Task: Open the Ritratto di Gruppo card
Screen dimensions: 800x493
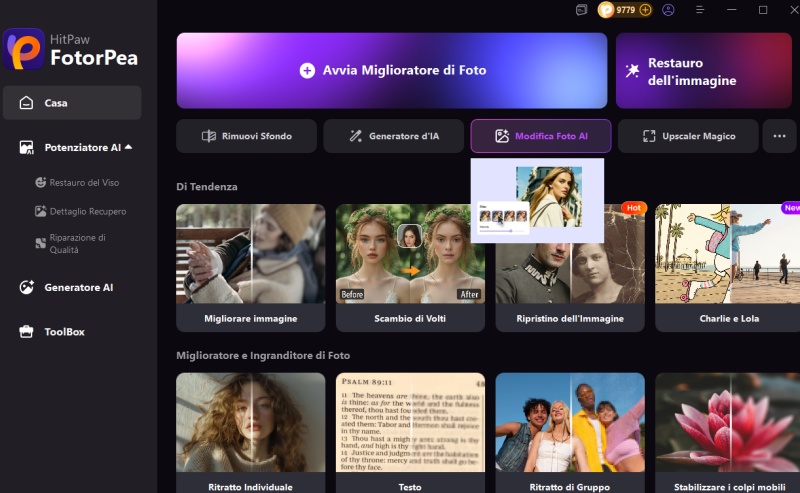Action: 570,433
